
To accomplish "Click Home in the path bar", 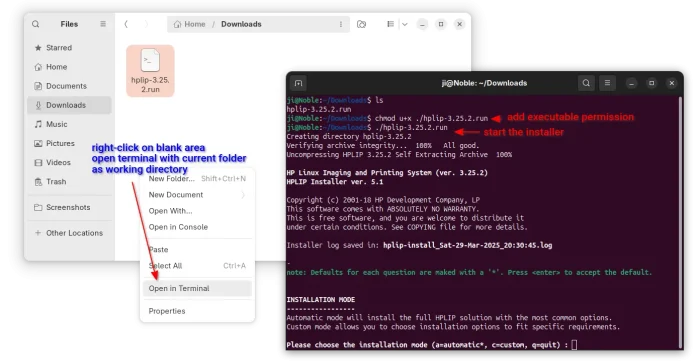I will click(x=190, y=24).
